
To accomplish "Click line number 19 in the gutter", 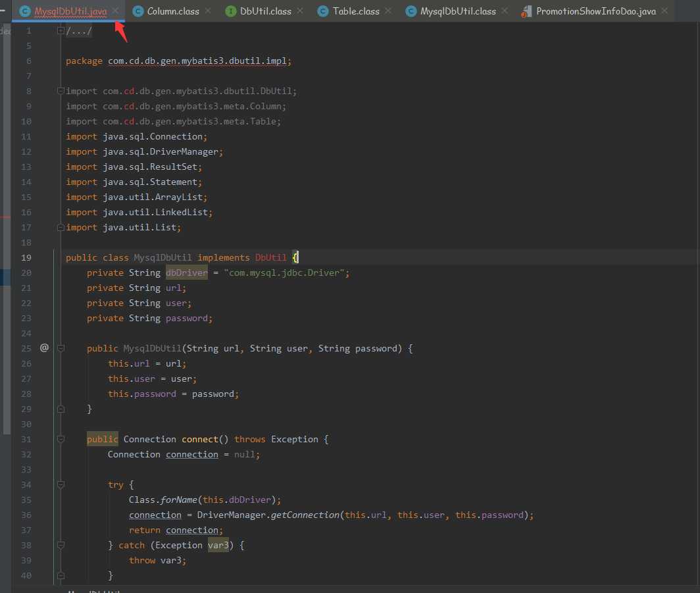I will coord(26,257).
